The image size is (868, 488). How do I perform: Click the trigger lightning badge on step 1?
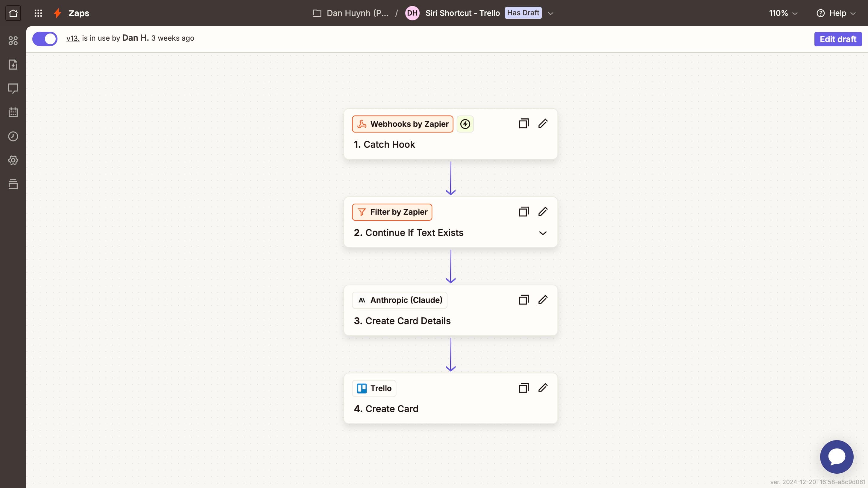(x=465, y=124)
